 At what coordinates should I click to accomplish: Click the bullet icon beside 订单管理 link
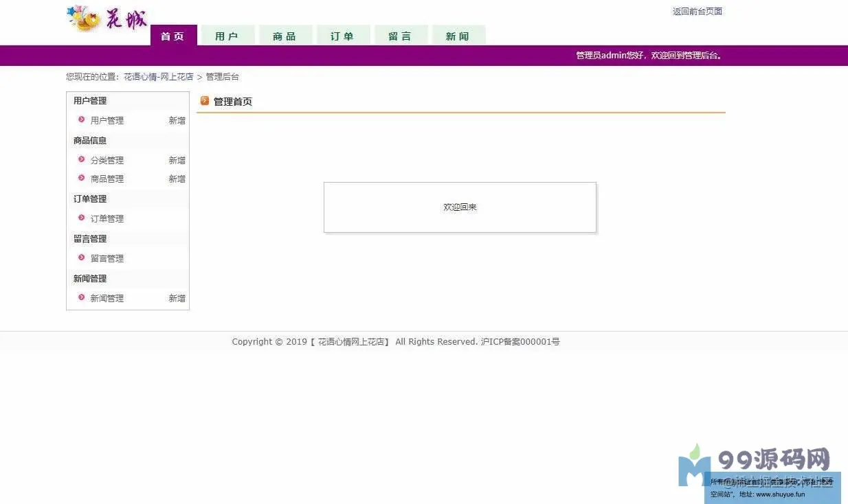tap(82, 218)
